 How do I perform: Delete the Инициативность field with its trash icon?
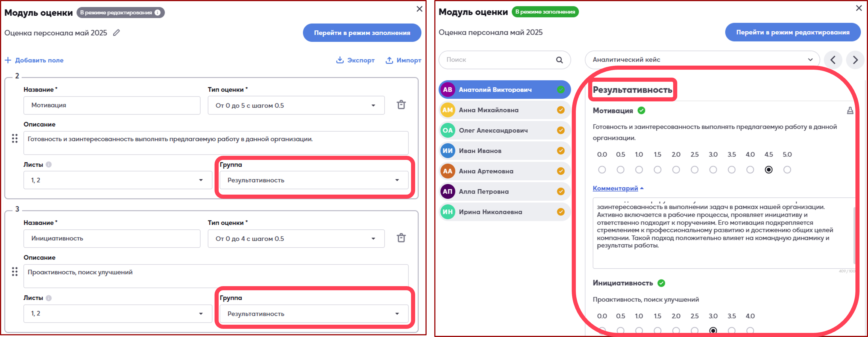(401, 238)
